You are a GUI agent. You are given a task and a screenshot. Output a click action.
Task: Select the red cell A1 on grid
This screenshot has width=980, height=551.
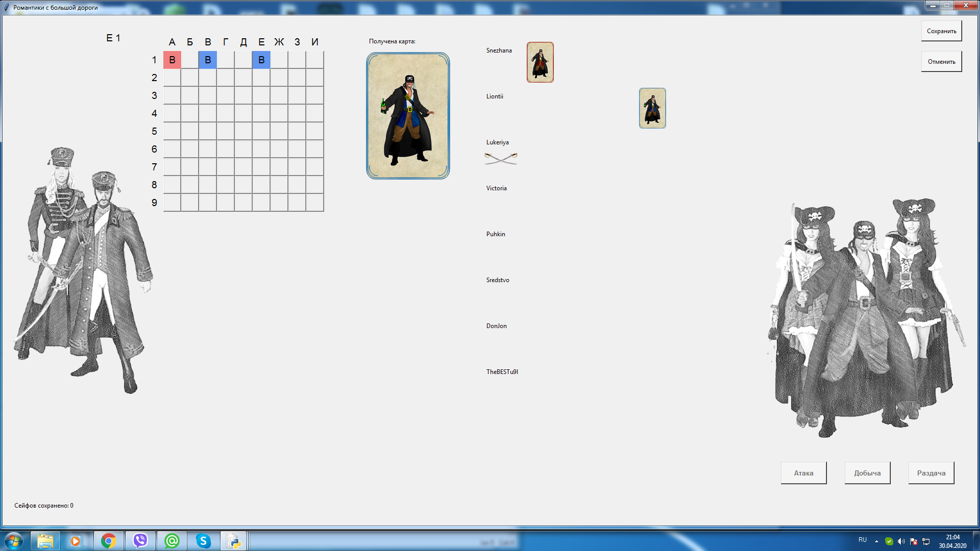[172, 60]
